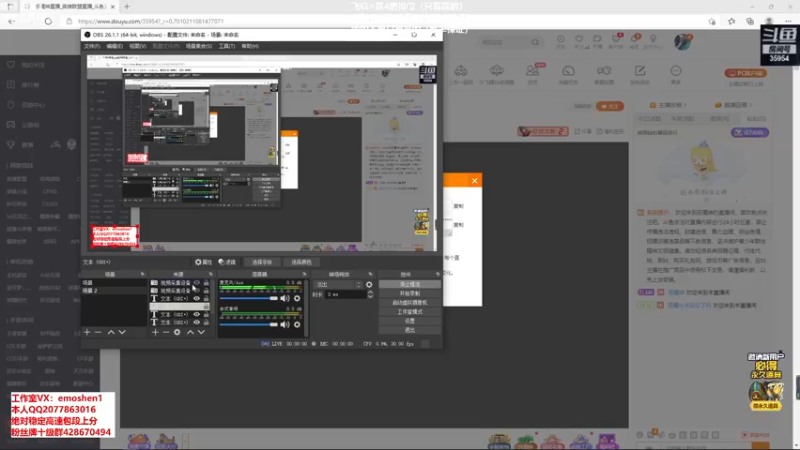Click the Start Virtual Camera button
800x450 pixels.
click(409, 303)
